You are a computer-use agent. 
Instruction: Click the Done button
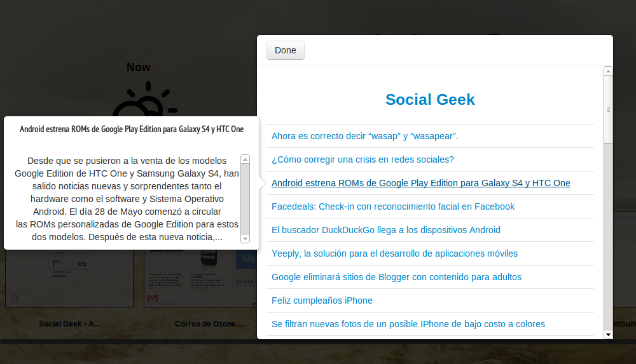tap(286, 51)
